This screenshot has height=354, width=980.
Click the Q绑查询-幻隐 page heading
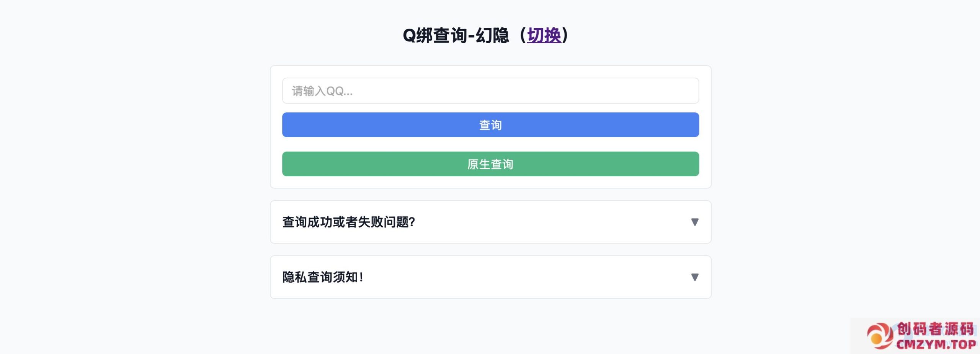[x=456, y=36]
